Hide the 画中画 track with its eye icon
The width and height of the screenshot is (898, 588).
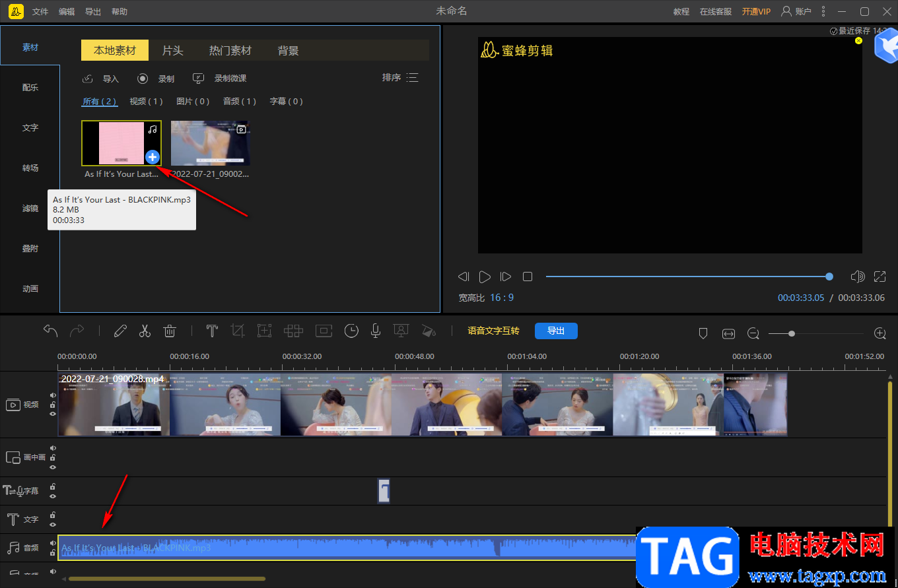pos(53,467)
